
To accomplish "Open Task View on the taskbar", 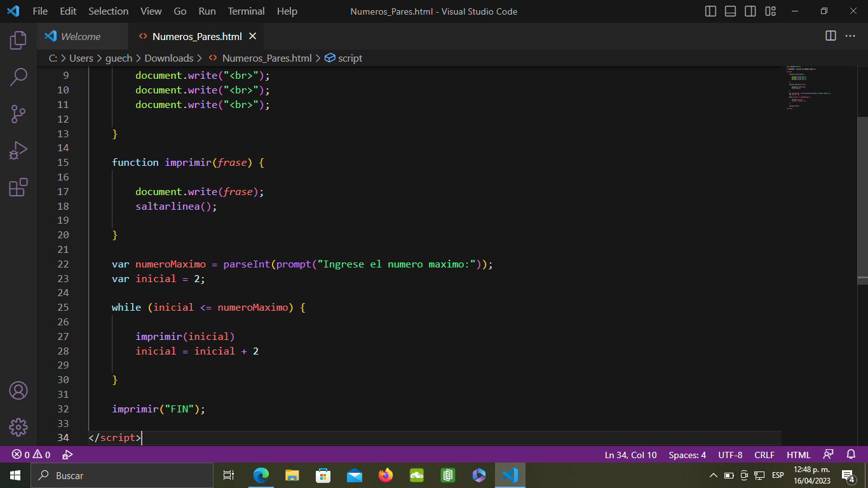I will (x=229, y=475).
